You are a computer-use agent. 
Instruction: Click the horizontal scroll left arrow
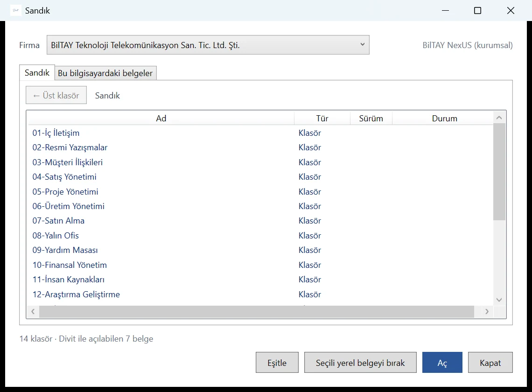pyautogui.click(x=33, y=311)
